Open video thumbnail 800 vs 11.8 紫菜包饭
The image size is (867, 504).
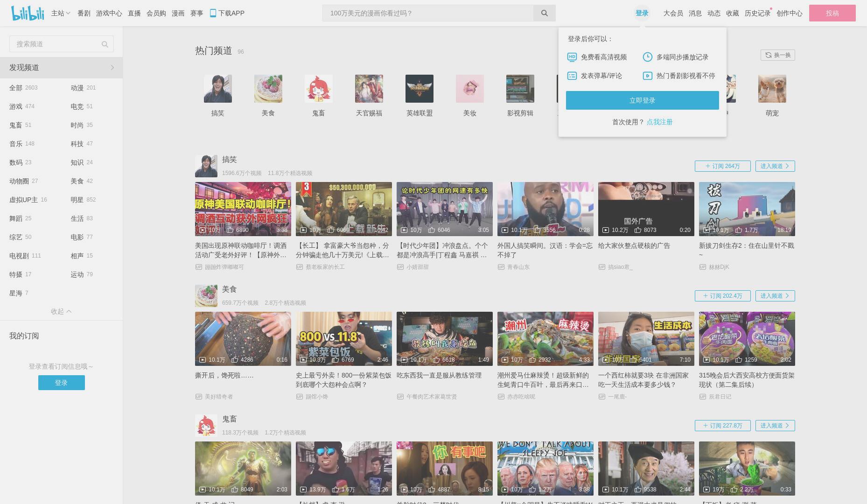[344, 339]
